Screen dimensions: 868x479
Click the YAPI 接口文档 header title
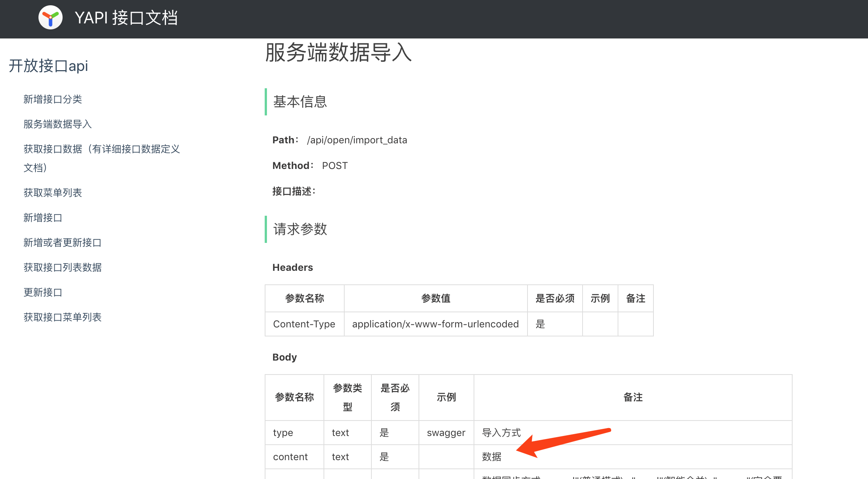click(126, 18)
